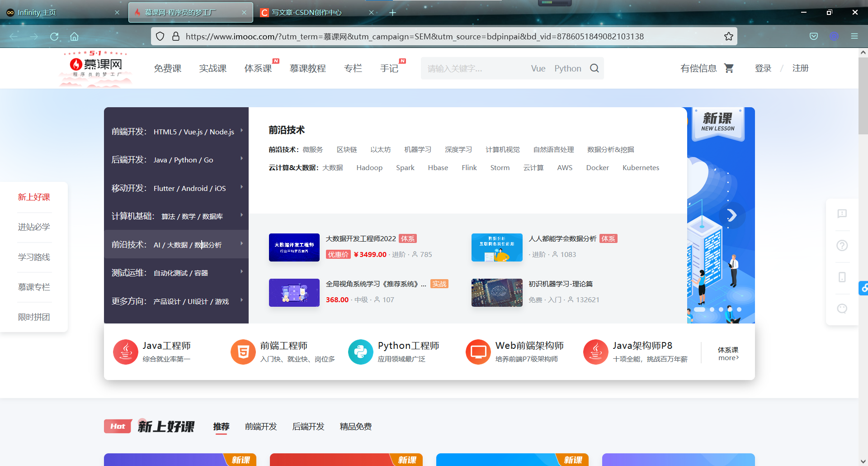Expand 移动开发 category arrow
The height and width of the screenshot is (466, 868).
(242, 187)
